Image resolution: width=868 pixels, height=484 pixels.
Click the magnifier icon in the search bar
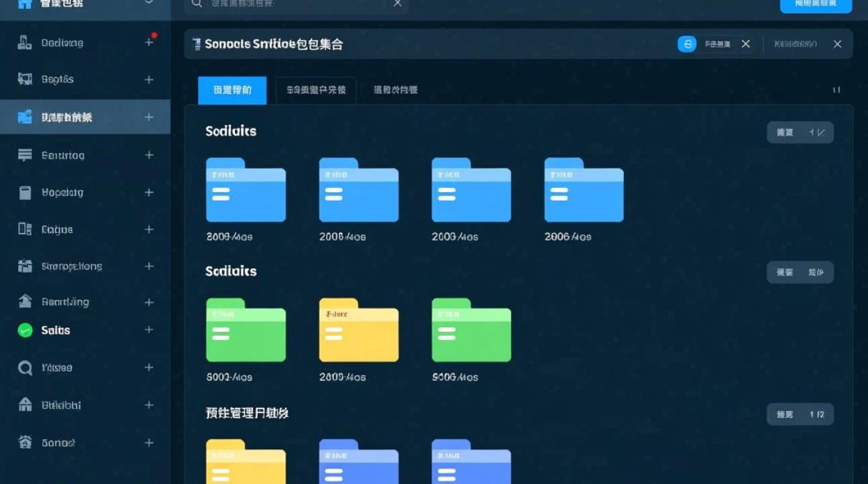tap(196, 3)
